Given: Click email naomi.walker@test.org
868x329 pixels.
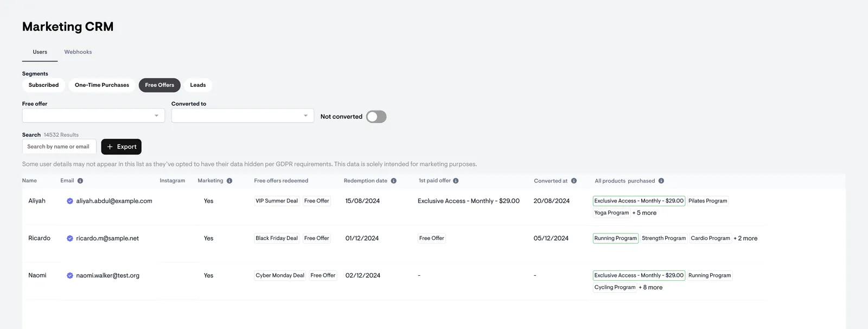Looking at the screenshot, I should tap(108, 276).
